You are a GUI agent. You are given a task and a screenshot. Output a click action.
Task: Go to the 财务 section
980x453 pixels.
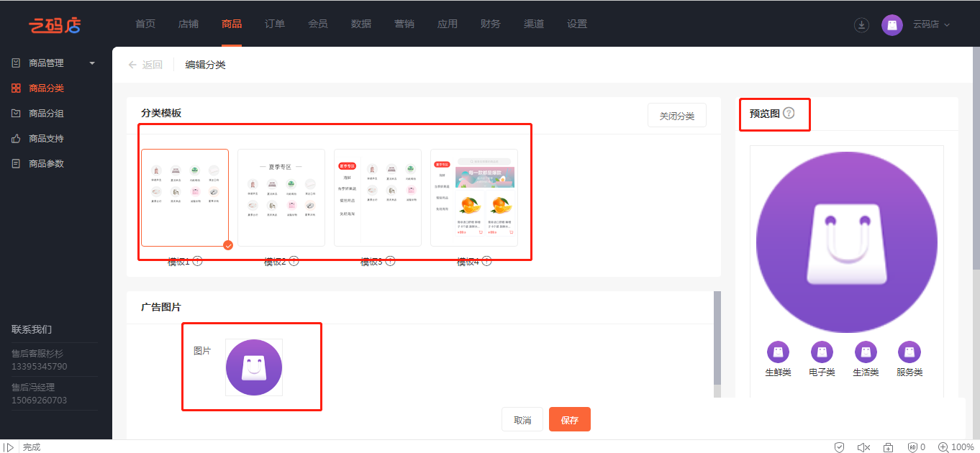click(491, 24)
